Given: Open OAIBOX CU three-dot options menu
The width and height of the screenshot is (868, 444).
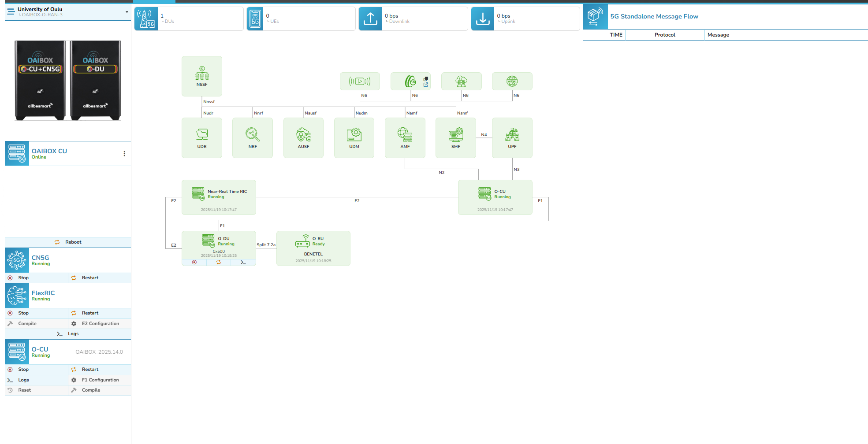Looking at the screenshot, I should tap(124, 154).
